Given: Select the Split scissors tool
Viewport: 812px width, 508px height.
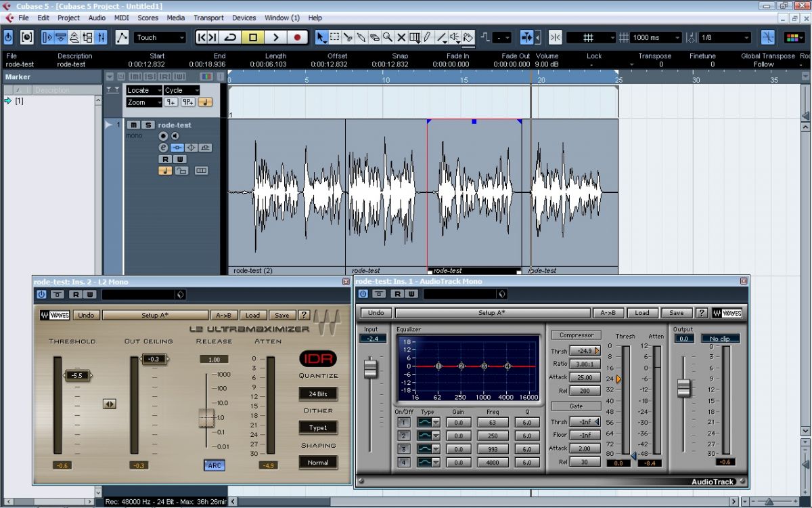Looking at the screenshot, I should pos(348,37).
